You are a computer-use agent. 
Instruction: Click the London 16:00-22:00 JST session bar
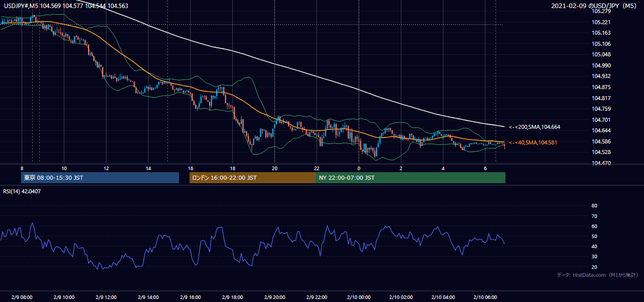click(252, 178)
